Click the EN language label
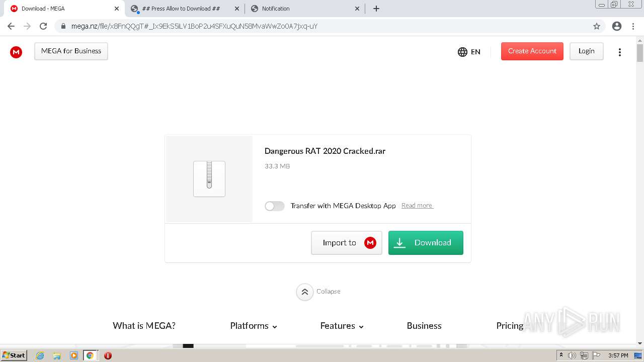644x362 pixels. [475, 52]
